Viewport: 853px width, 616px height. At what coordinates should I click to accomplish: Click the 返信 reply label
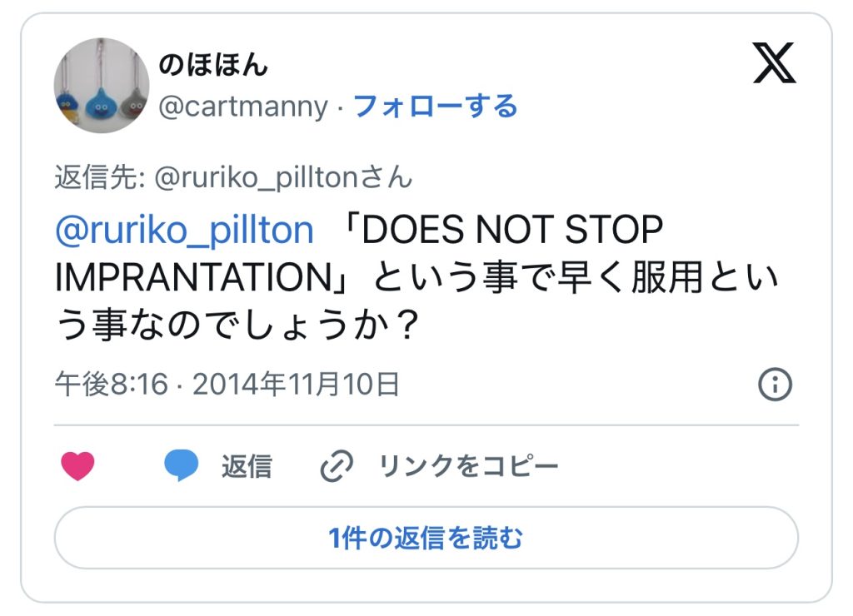tap(246, 466)
